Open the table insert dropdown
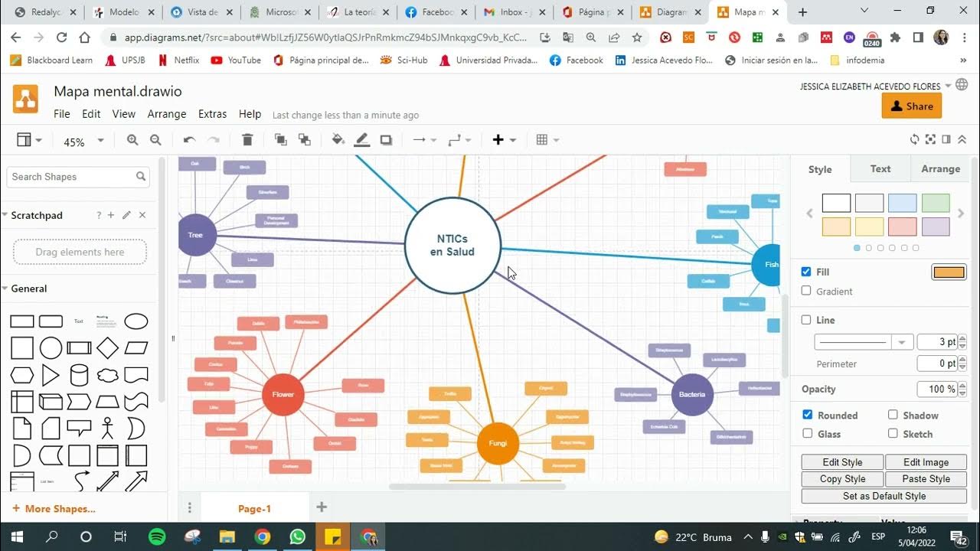This screenshot has height=551, width=980. click(x=548, y=140)
